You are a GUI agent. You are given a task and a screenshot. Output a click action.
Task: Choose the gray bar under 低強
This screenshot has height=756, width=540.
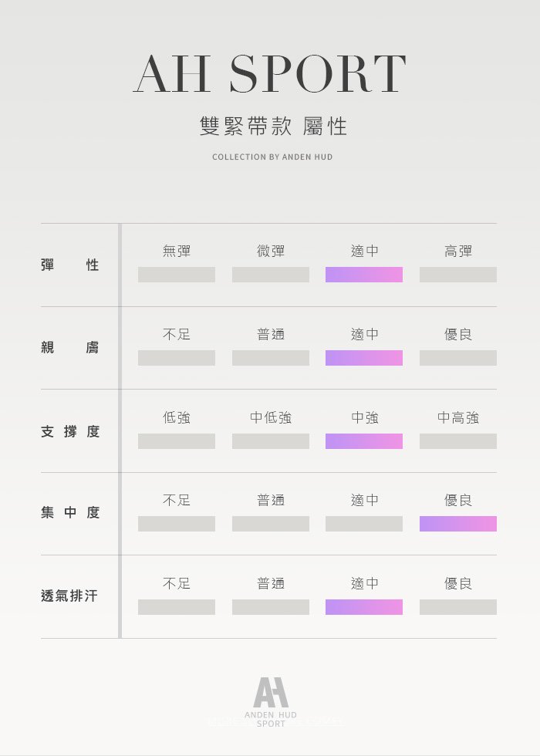pos(177,441)
